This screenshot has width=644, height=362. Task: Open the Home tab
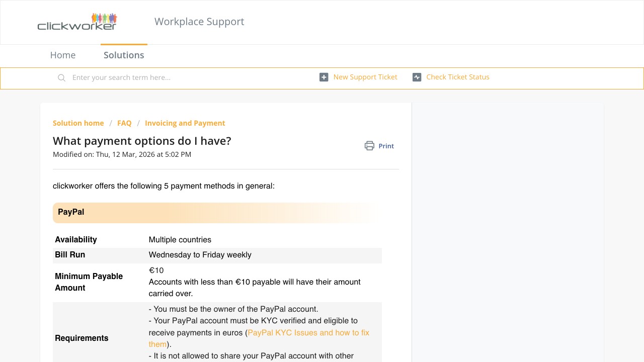point(63,55)
